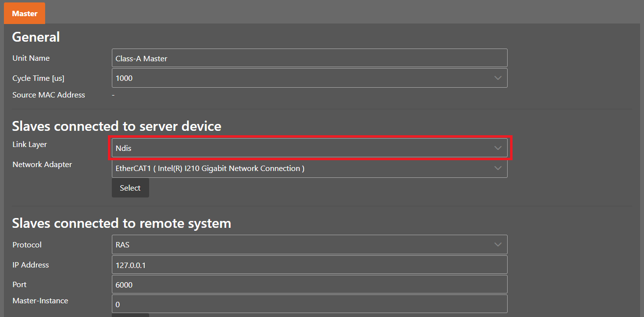Click the "Slaves connected to server device" heading

click(116, 126)
